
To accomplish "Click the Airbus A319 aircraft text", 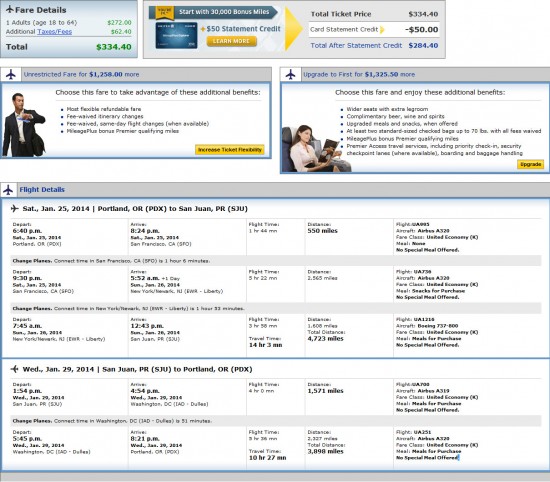I will point(434,391).
